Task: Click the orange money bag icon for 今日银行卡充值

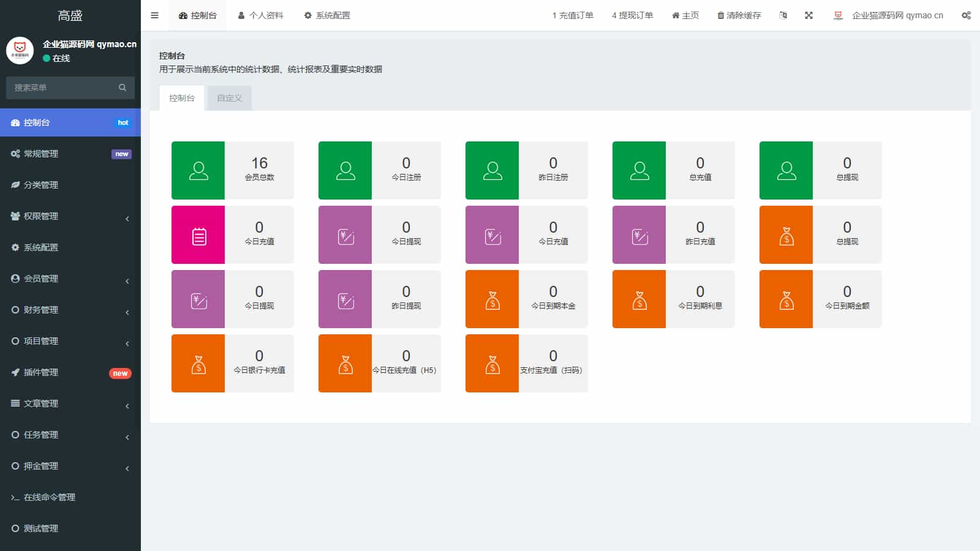Action: click(198, 364)
